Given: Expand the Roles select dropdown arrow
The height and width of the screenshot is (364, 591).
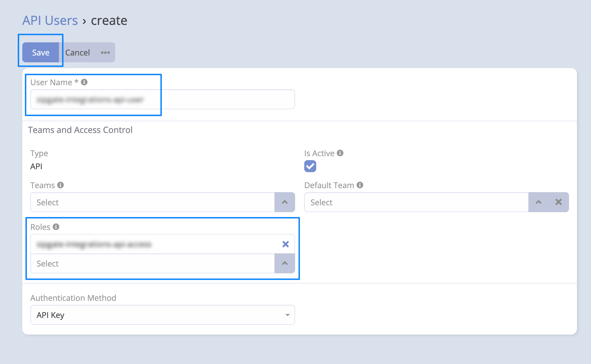Looking at the screenshot, I should 284,263.
